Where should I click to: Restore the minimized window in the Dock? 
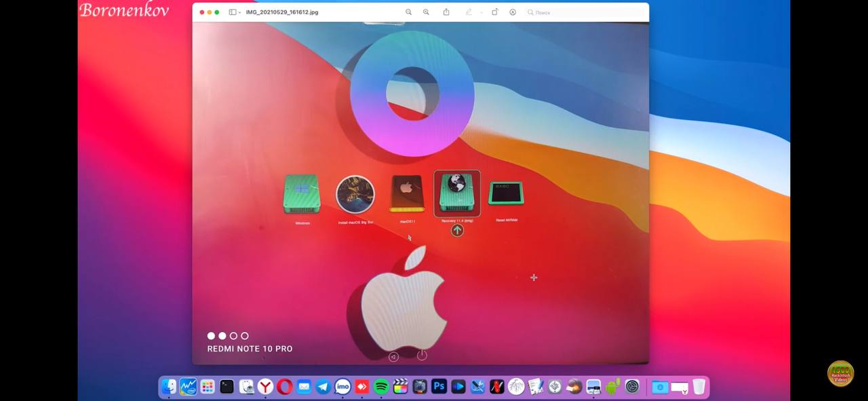point(679,387)
